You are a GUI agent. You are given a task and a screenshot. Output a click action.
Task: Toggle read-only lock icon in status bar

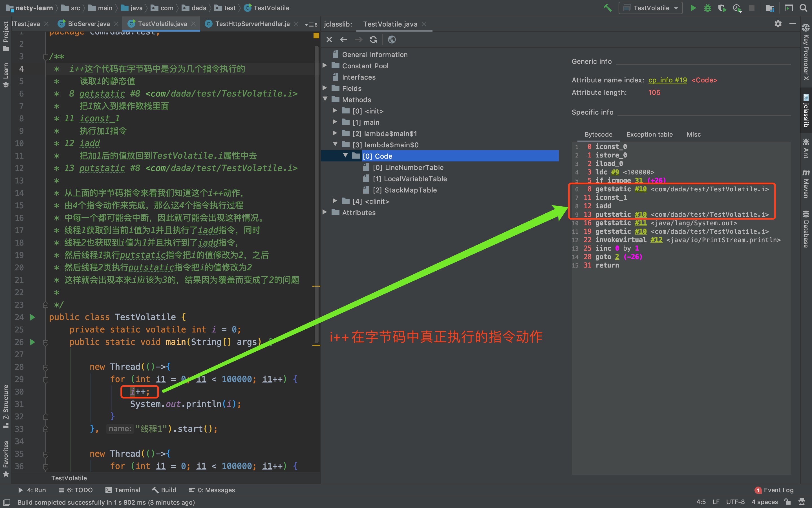(x=787, y=502)
